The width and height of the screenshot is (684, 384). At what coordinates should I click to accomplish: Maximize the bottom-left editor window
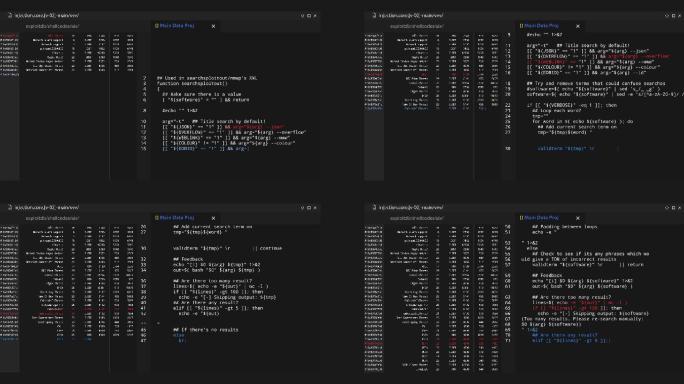309,208
